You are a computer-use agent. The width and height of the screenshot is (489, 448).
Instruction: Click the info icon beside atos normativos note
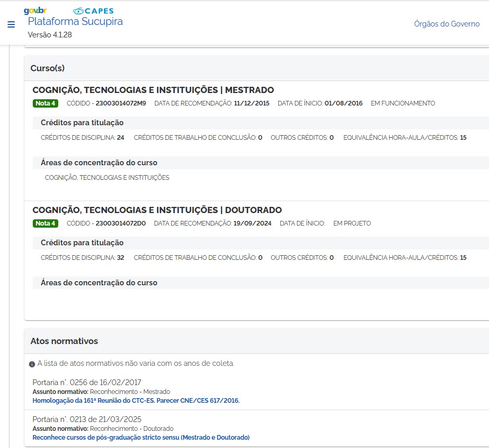(x=32, y=364)
